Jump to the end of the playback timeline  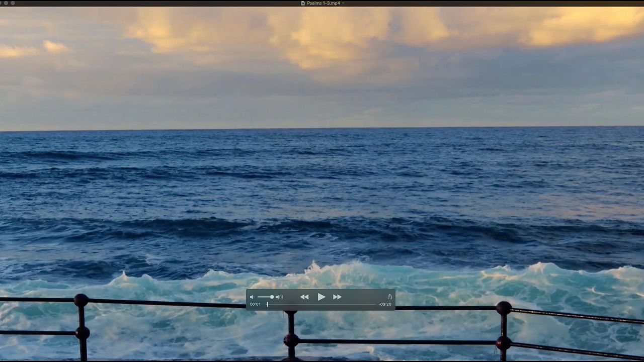[375, 304]
